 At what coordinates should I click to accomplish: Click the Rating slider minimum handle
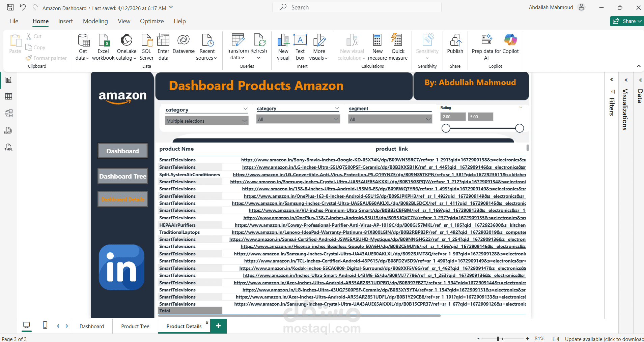tap(446, 128)
